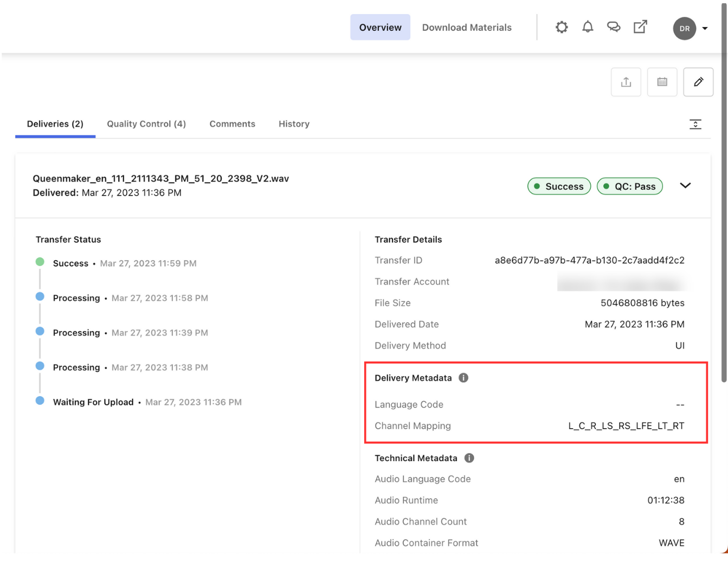Screen dimensions: 728x562
Task: Collapse the Queenmaker delivery chevron
Action: click(685, 186)
